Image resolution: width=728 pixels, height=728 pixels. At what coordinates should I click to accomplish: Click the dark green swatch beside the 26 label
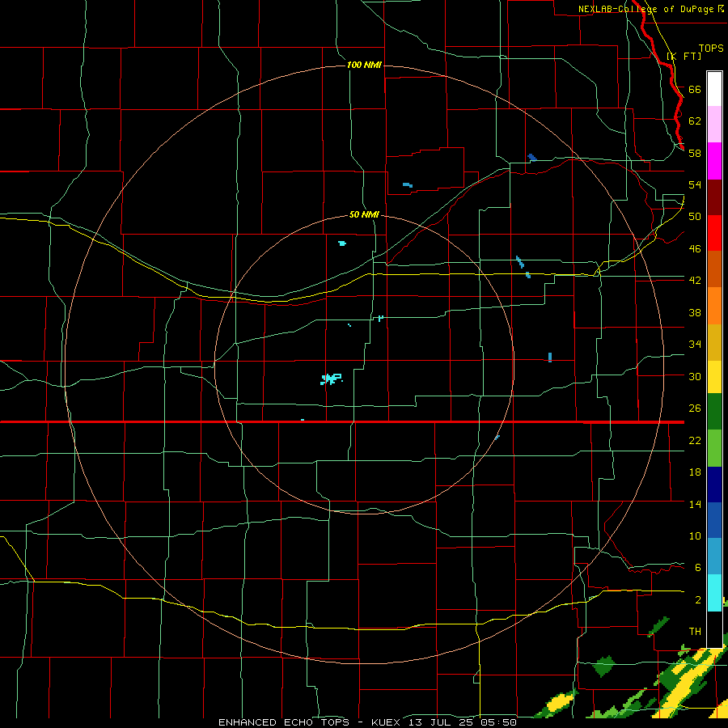714,412
